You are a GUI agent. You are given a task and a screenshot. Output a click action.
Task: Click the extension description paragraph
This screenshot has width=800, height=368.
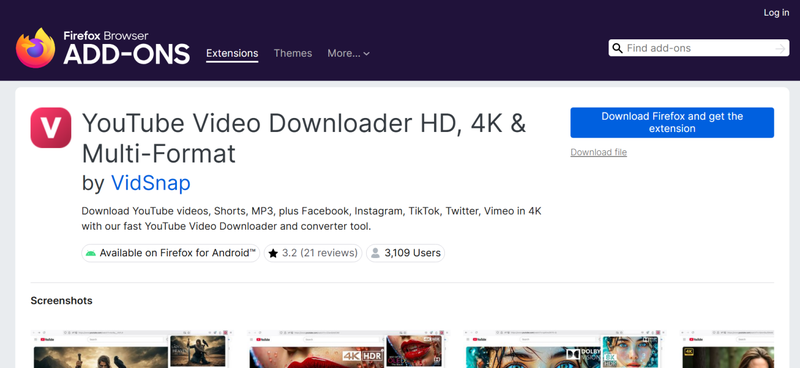click(311, 218)
